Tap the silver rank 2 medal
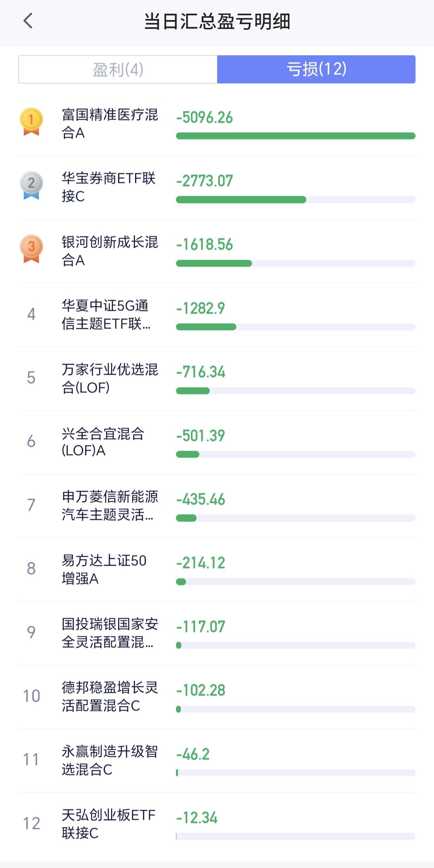The height and width of the screenshot is (868, 434). (x=31, y=185)
